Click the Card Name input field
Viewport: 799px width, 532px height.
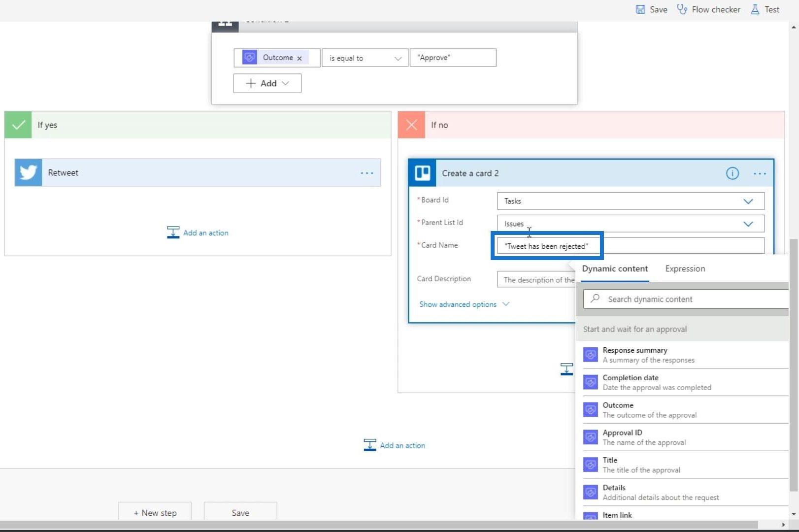point(631,246)
